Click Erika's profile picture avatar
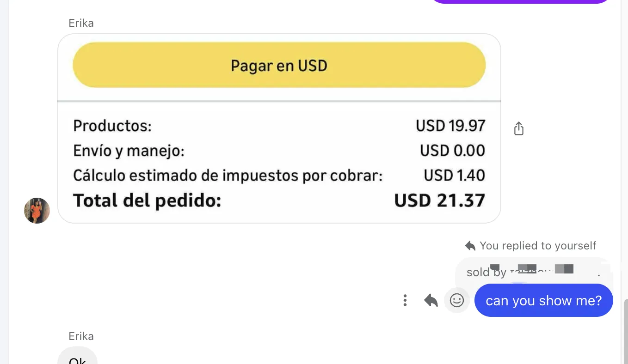 click(x=37, y=211)
